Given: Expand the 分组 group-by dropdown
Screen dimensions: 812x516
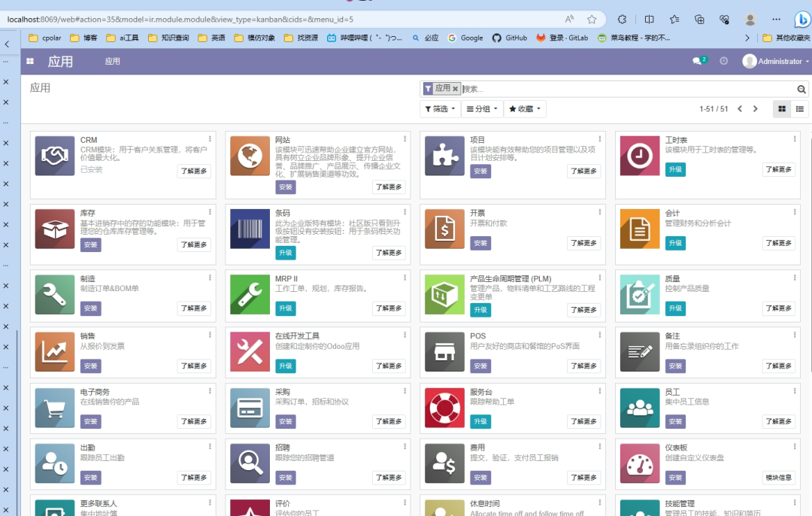Looking at the screenshot, I should coord(481,109).
